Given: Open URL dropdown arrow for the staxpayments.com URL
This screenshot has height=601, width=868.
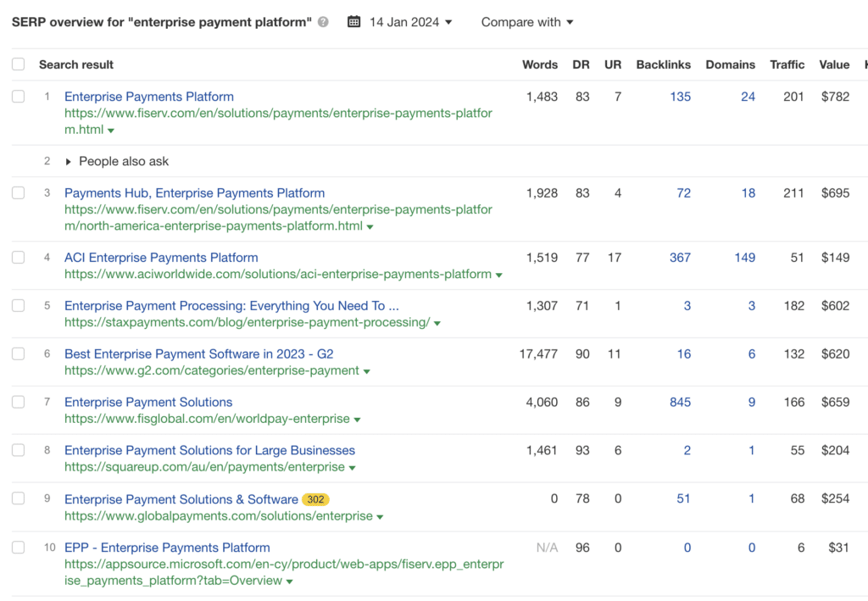Looking at the screenshot, I should click(x=437, y=323).
